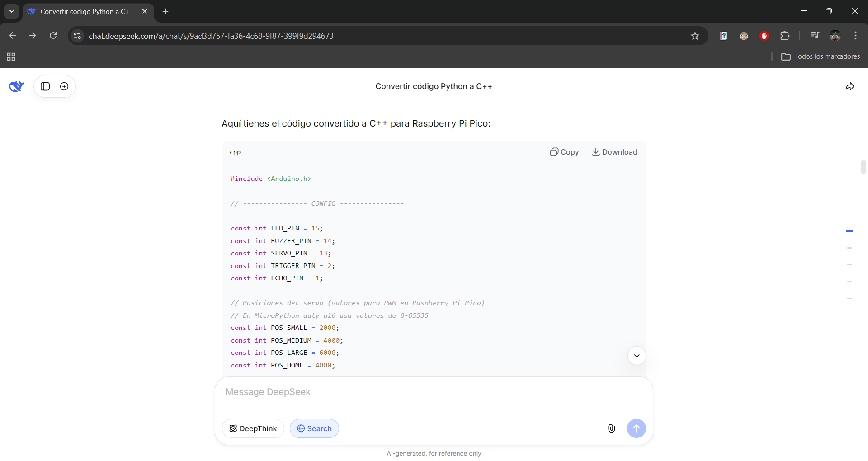Attach a file with paperclip icon
The width and height of the screenshot is (868, 461).
(x=611, y=428)
